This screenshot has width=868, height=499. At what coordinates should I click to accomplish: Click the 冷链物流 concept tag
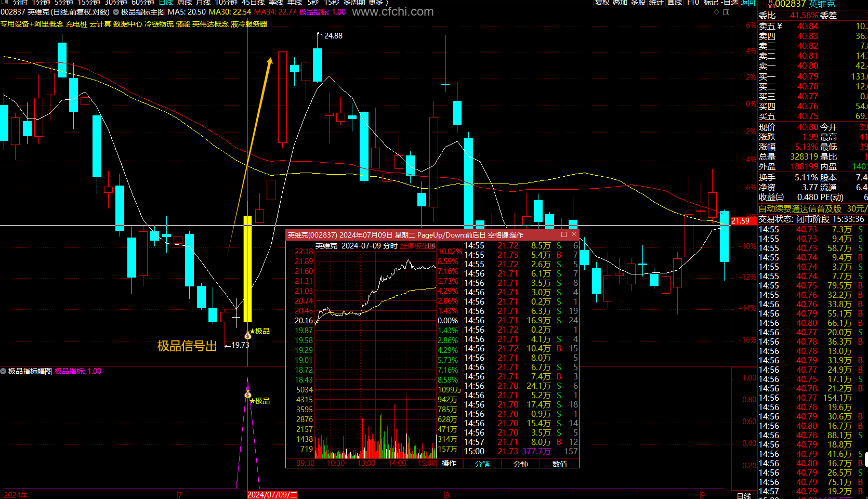pyautogui.click(x=159, y=24)
